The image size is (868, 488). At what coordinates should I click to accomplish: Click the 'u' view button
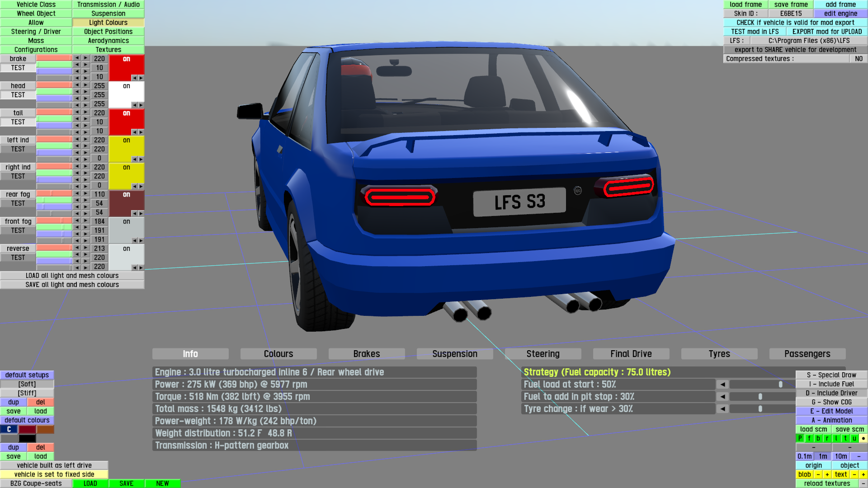click(854, 438)
